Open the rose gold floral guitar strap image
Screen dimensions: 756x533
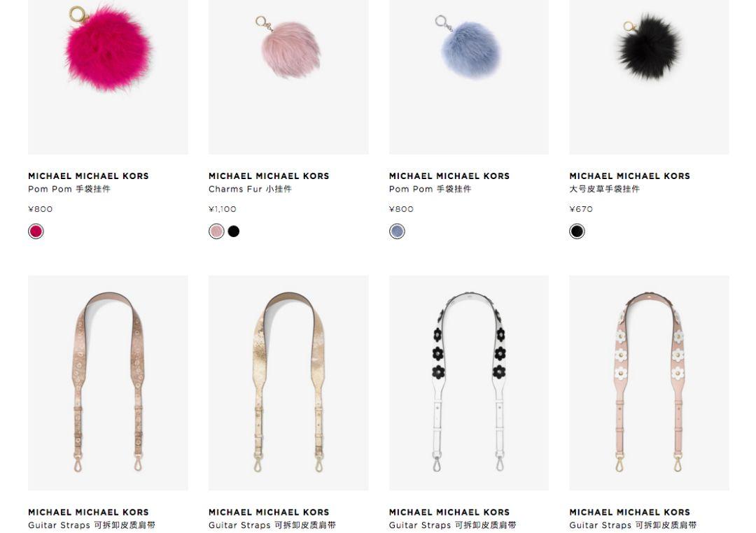[x=108, y=383]
